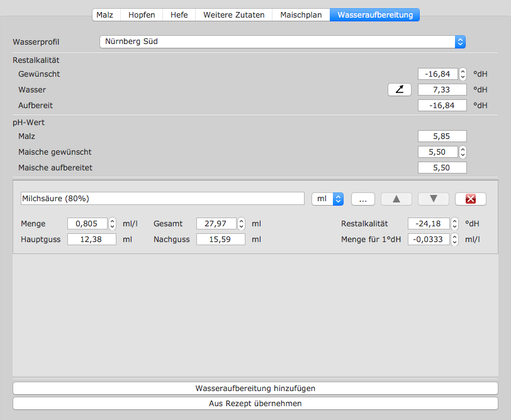Switch to the Malz tab
This screenshot has width=511, height=420.
click(104, 14)
